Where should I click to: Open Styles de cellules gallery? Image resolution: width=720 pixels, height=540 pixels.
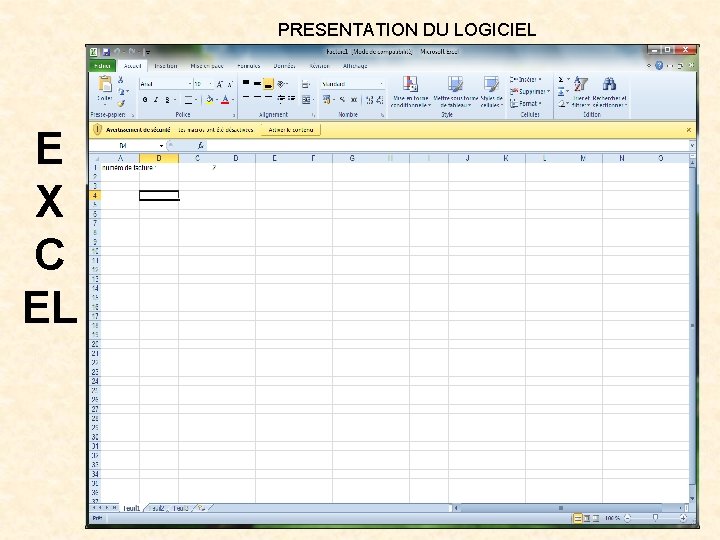tap(491, 92)
